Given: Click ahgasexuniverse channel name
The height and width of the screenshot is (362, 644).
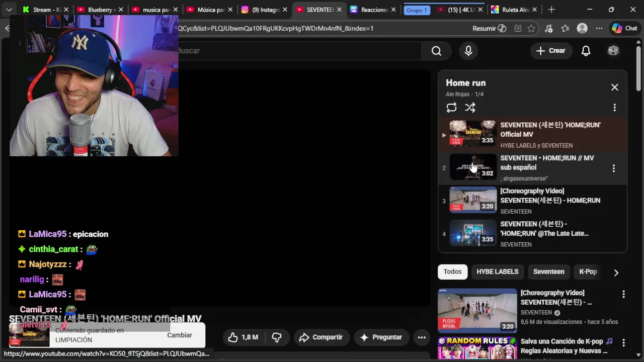Looking at the screenshot, I should tap(524, 178).
